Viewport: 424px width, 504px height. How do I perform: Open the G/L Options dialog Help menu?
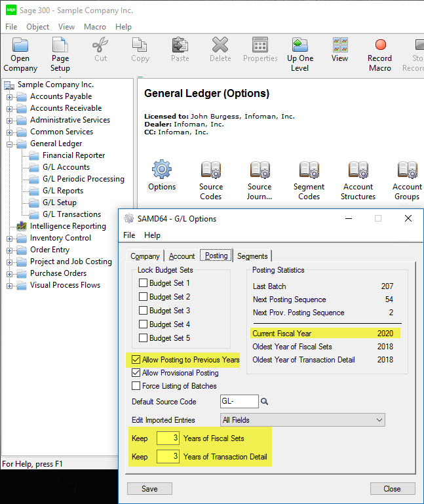152,235
